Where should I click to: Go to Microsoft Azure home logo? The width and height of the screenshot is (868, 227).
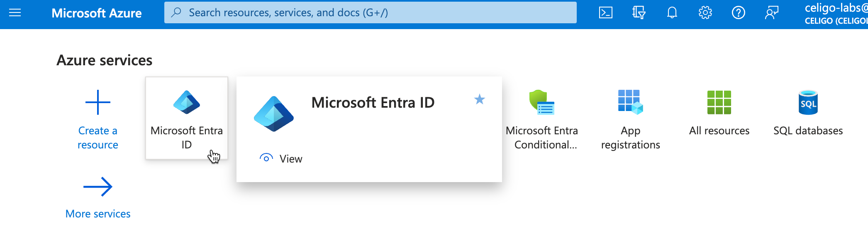[x=96, y=13]
